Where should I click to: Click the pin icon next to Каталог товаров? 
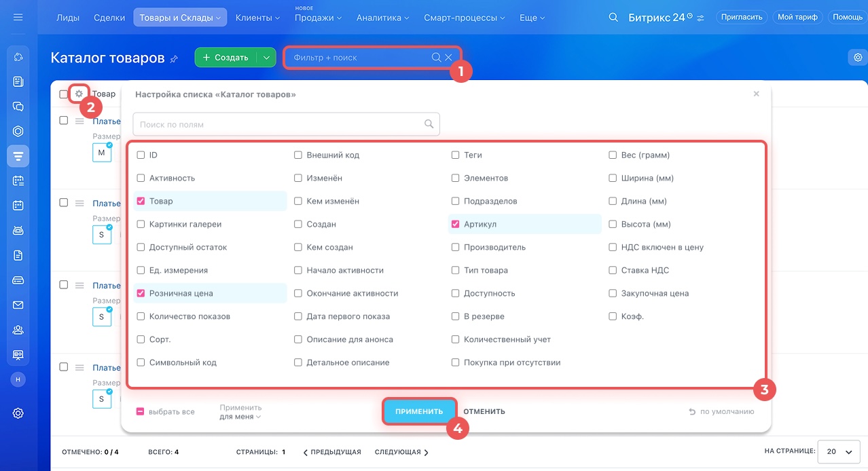pyautogui.click(x=174, y=59)
